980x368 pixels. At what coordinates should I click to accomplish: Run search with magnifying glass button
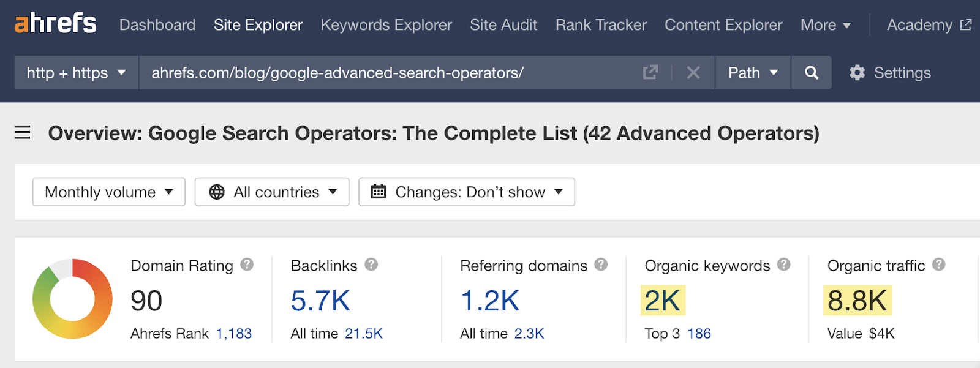(812, 73)
